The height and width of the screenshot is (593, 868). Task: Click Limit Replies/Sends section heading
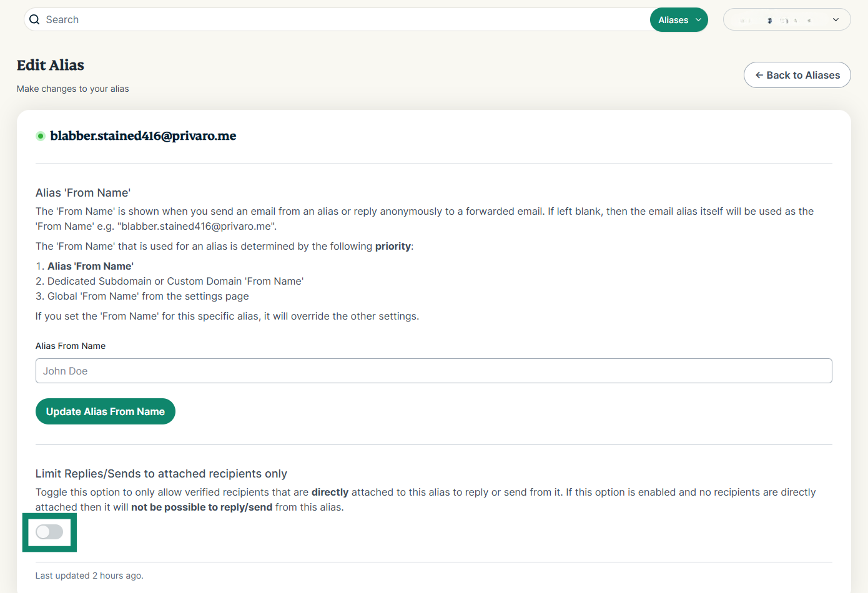tap(161, 474)
